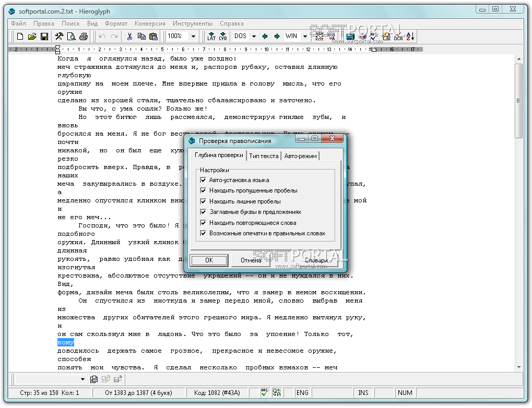532x408 pixels.
Task: Copy the selection with the toolbar copy icon
Action: pyautogui.click(x=141, y=37)
